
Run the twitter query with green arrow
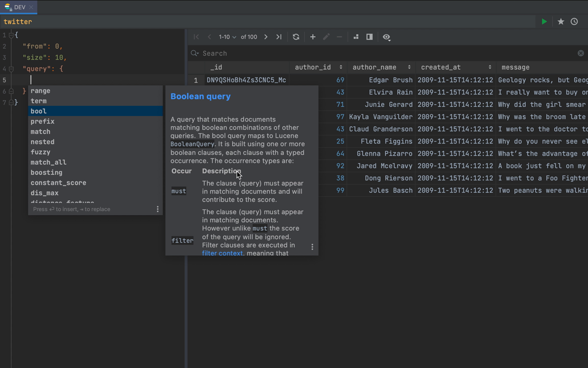click(544, 21)
